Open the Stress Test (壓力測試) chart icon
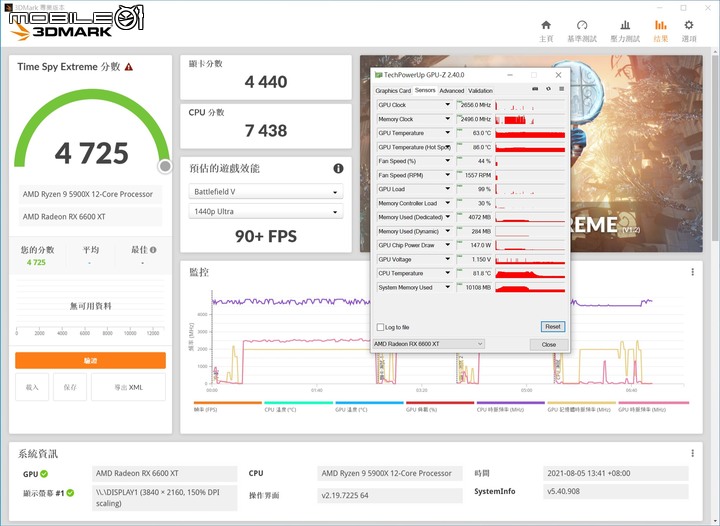Viewport: 720px width, 526px height. [625, 25]
